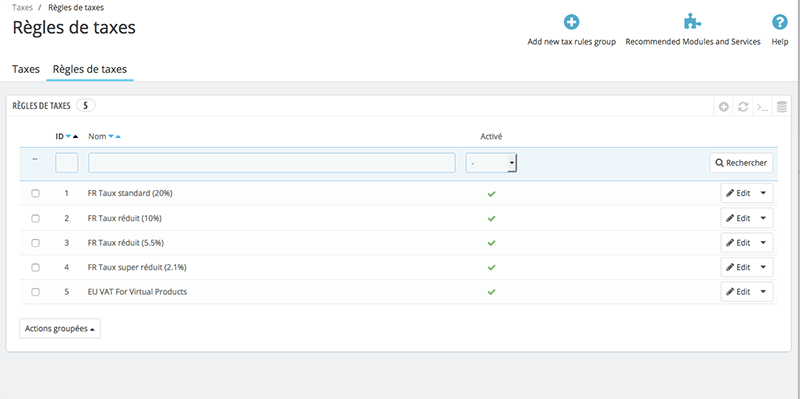Image resolution: width=800 pixels, height=399 pixels.
Task: Click the EU VAT For Virtual Products name
Action: (x=137, y=292)
